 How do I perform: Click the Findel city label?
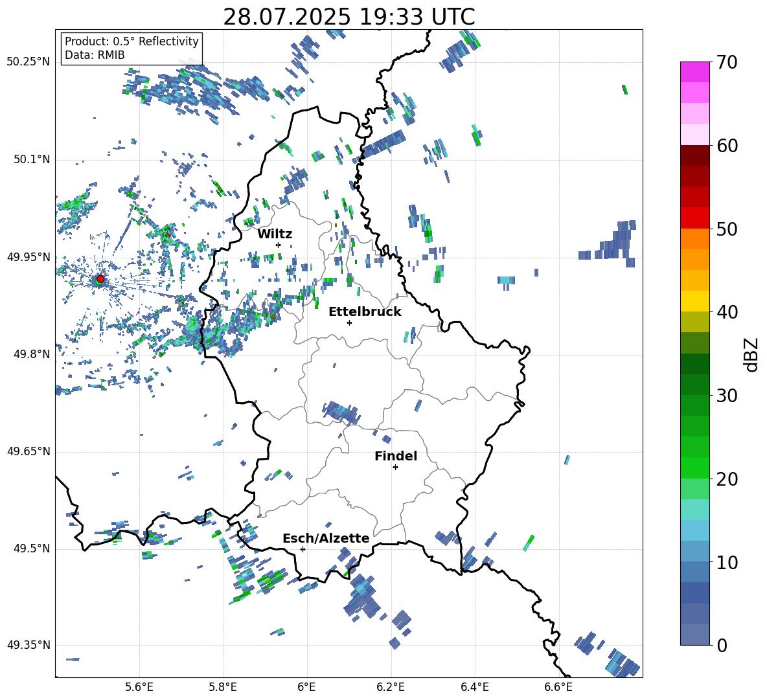click(x=396, y=456)
